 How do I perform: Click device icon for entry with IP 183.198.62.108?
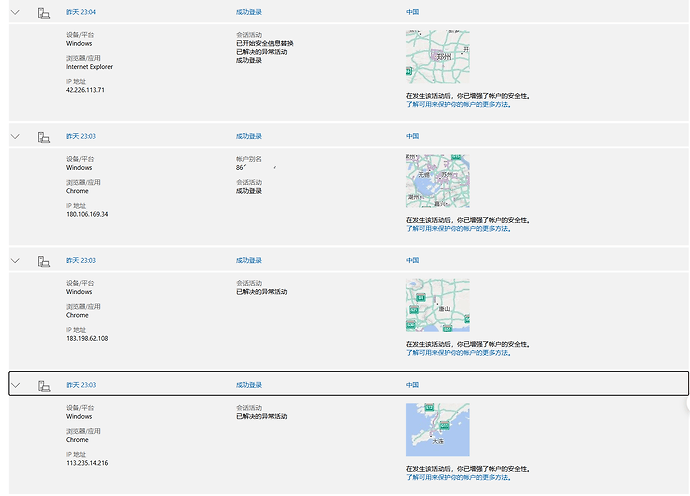click(44, 261)
